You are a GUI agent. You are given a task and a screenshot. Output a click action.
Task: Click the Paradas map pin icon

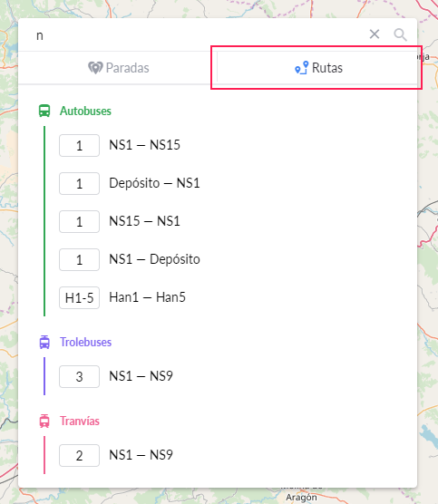[x=95, y=68]
